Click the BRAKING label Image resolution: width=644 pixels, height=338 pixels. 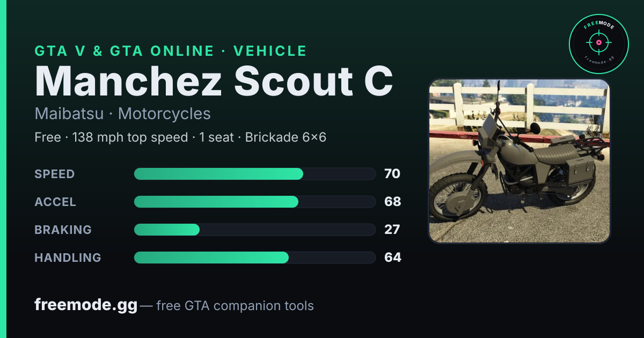63,230
